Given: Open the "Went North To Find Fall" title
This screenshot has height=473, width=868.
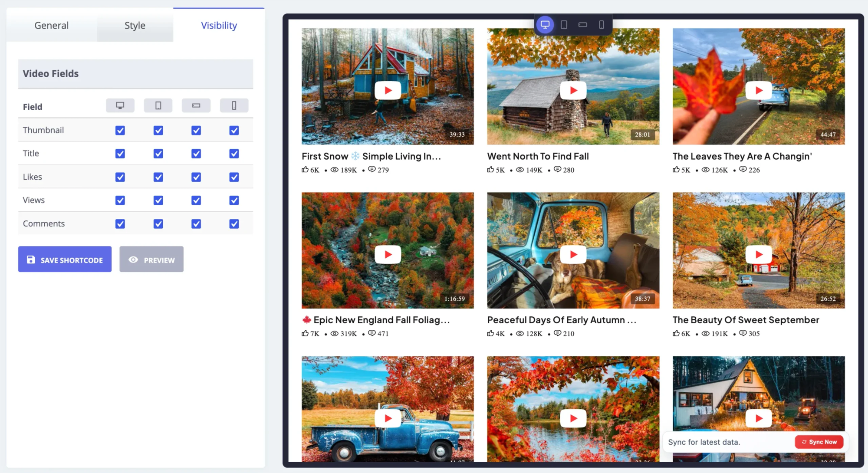Looking at the screenshot, I should [538, 156].
